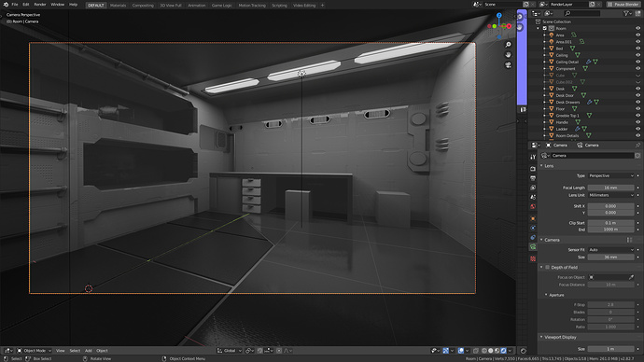Open the Sensor Fit Auto dropdown
Viewport: 644px width, 362px height.
pyautogui.click(x=611, y=249)
